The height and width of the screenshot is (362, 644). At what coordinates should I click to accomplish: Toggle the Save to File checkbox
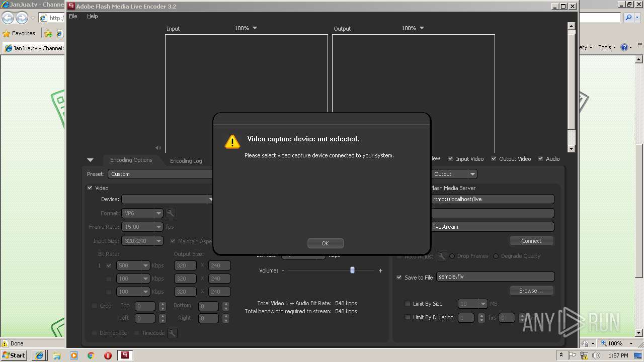[399, 277]
